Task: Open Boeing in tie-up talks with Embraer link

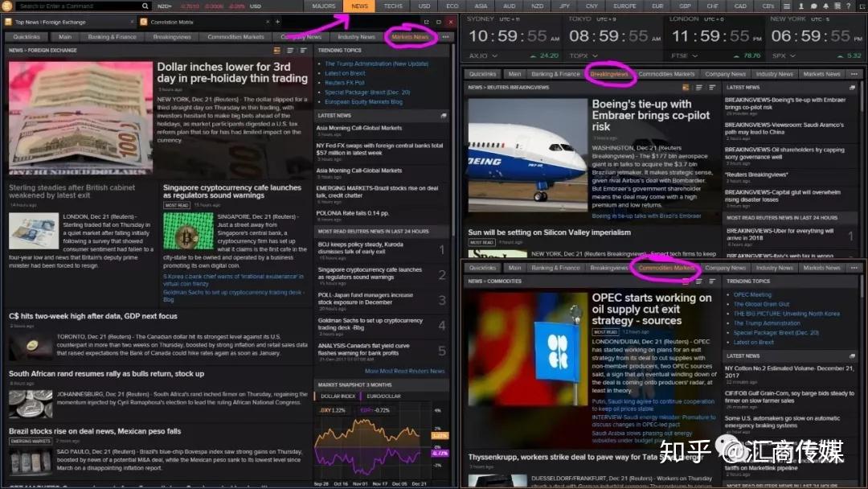Action: (646, 216)
